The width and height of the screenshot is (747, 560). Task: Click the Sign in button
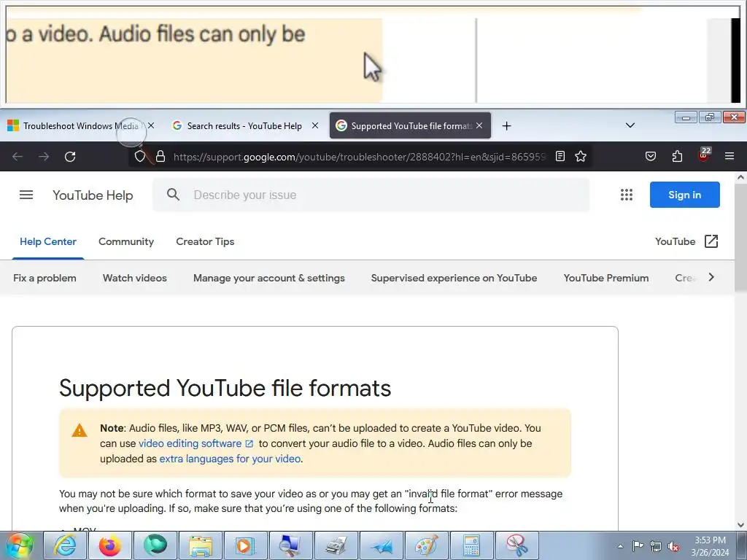click(x=684, y=195)
